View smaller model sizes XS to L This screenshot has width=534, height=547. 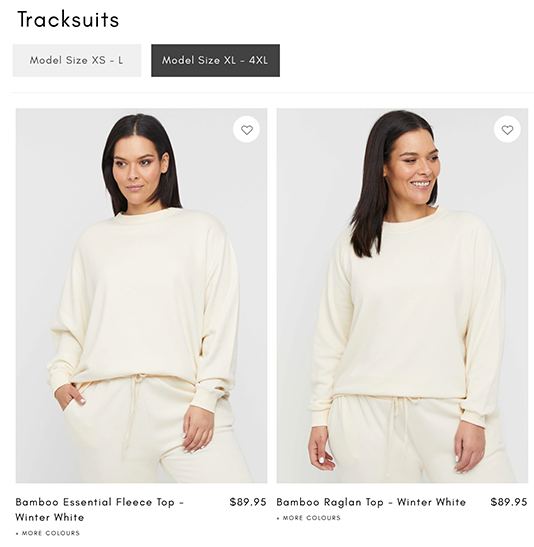click(x=77, y=60)
